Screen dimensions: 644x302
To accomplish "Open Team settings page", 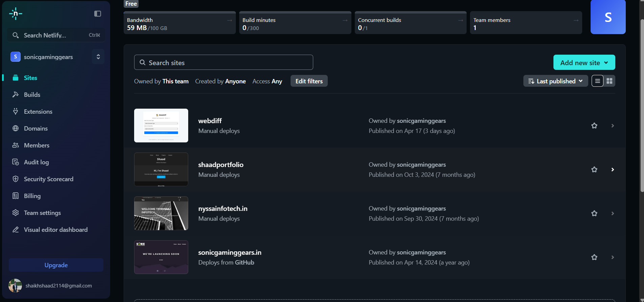I will pyautogui.click(x=42, y=213).
